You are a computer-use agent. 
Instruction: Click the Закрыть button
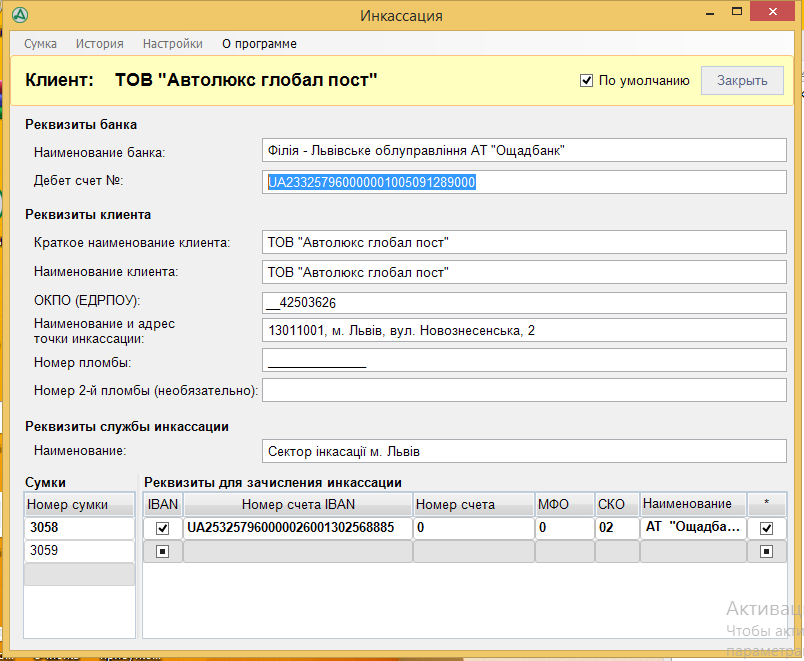pos(742,81)
